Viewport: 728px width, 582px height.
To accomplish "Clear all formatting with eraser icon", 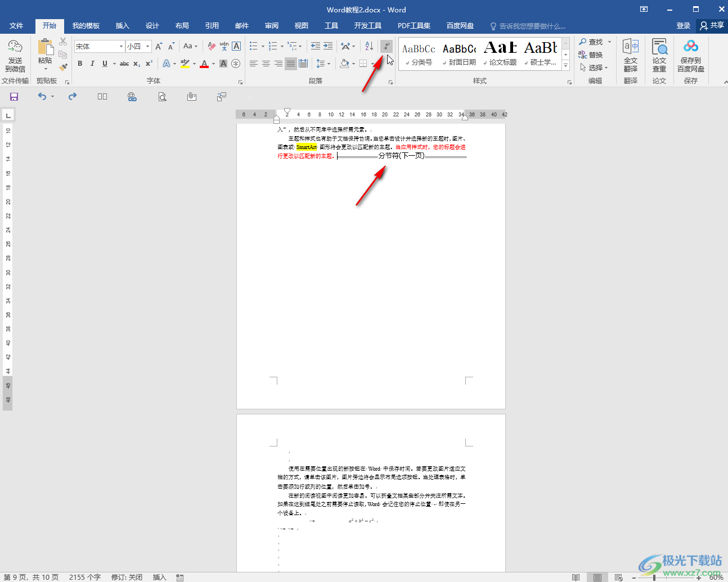I will [x=212, y=46].
